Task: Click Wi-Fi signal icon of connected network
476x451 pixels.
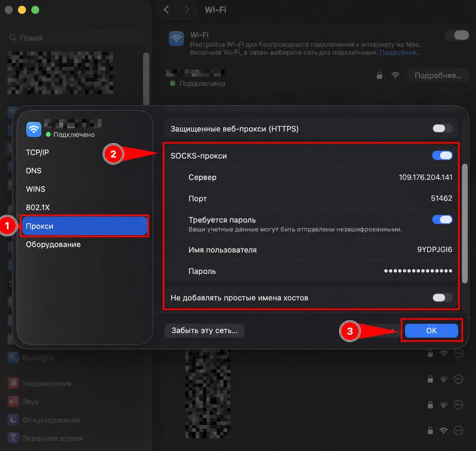Action: 395,75
